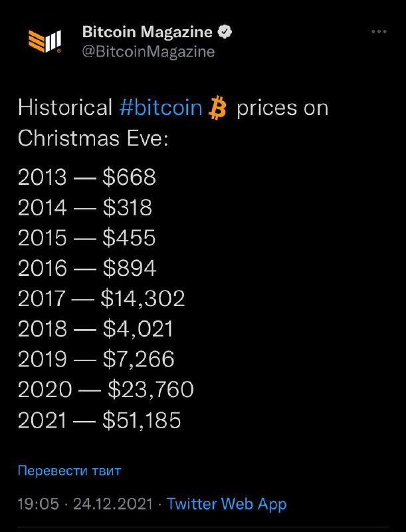Click the verified checkmark badge

(x=226, y=32)
